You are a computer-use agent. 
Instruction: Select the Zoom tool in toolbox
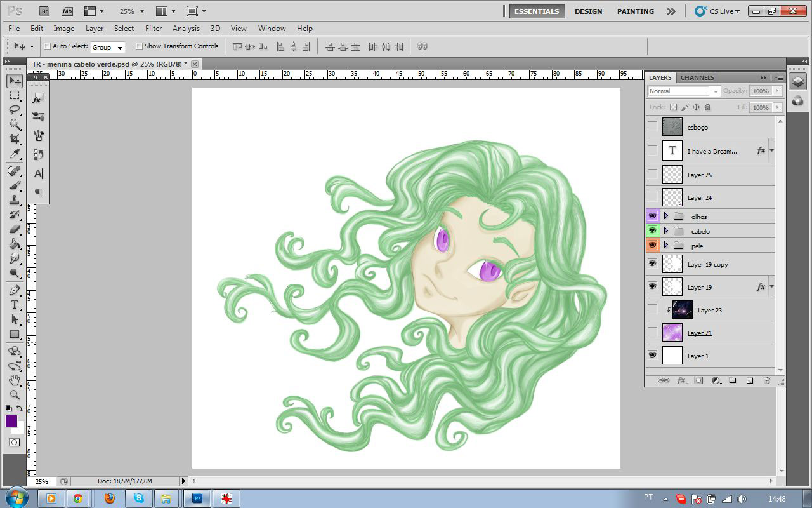coord(15,394)
